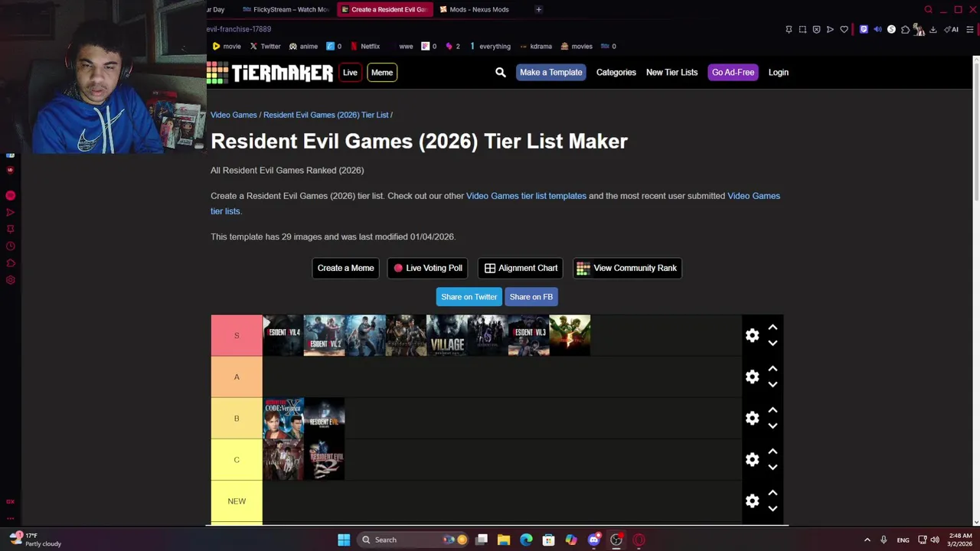The height and width of the screenshot is (551, 980).
Task: Click the Twitch extension icon in toolbar
Action: (864, 29)
